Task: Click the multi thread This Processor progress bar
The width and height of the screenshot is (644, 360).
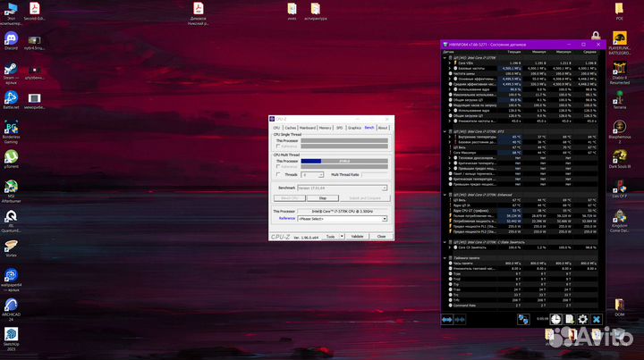Action: [344, 161]
